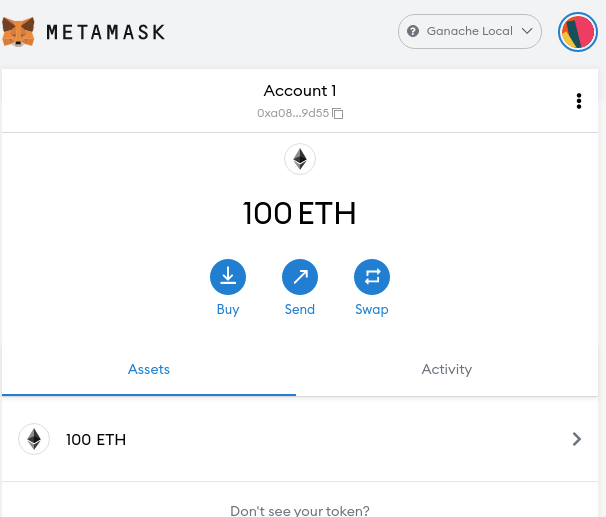Viewport: 606px width, 517px height.
Task: Expand the ETH asset via right chevron
Action: tap(577, 439)
